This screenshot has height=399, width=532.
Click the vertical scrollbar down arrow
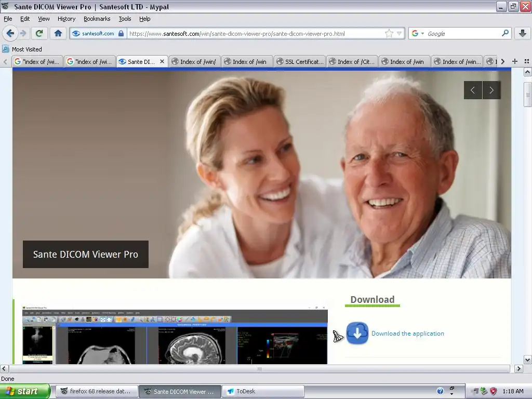coord(527,360)
